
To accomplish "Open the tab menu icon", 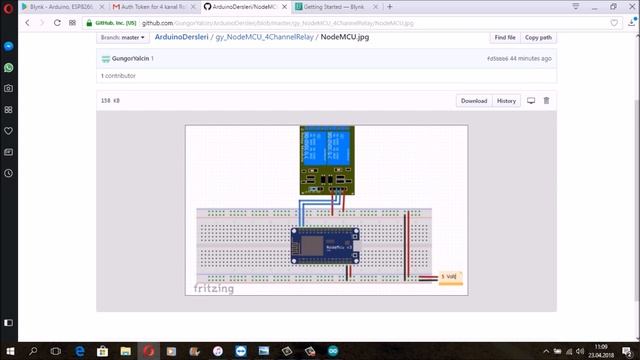I will [x=576, y=7].
